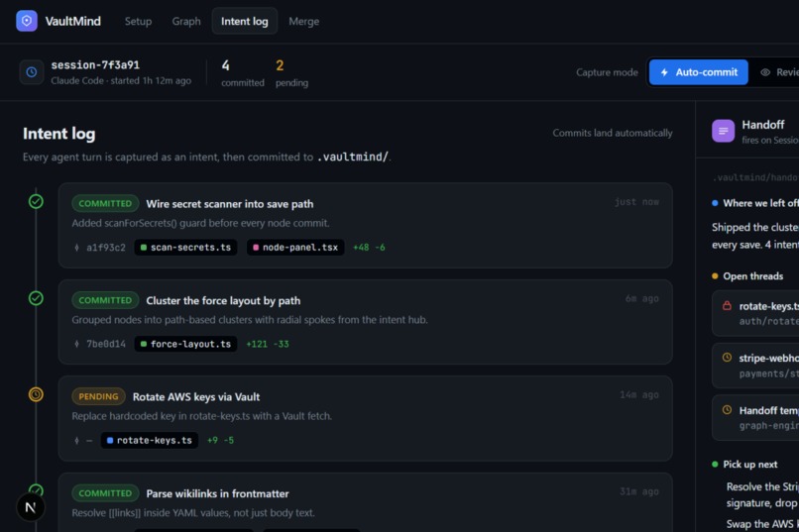Screen dimensions: 799x532
Task: Click the session-7f3a91 name
Action: coord(95,65)
